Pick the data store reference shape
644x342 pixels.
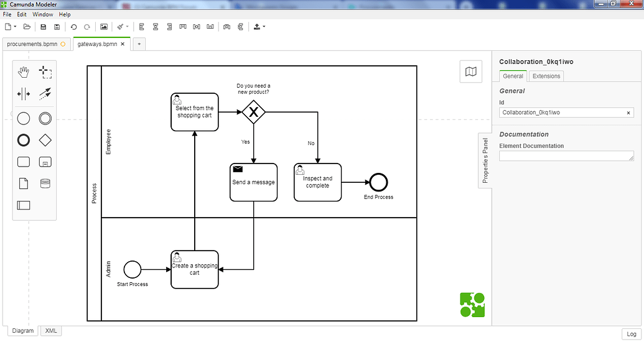coord(45,183)
